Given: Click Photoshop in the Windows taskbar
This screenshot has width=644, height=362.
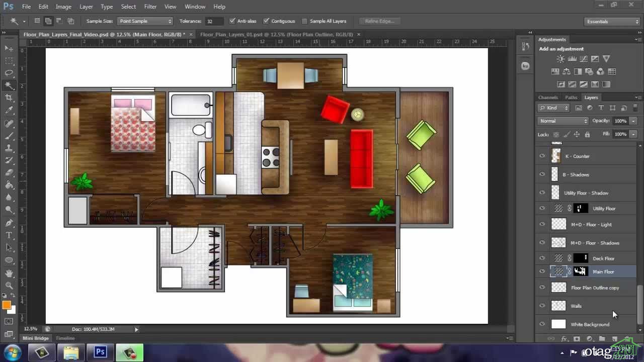Looking at the screenshot, I should 100,352.
